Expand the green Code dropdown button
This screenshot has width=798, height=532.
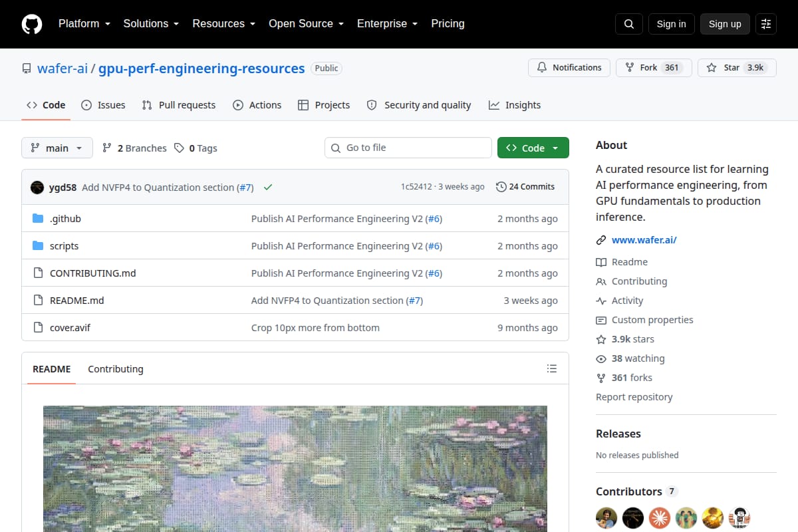pyautogui.click(x=533, y=148)
